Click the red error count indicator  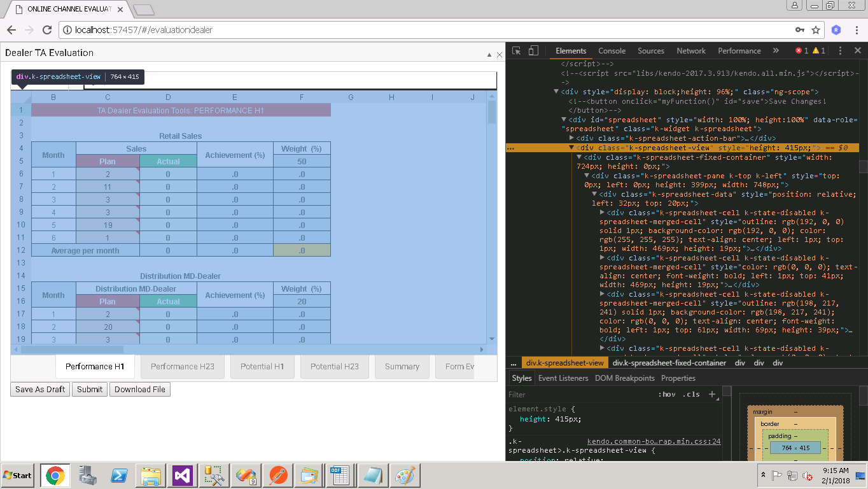point(801,51)
